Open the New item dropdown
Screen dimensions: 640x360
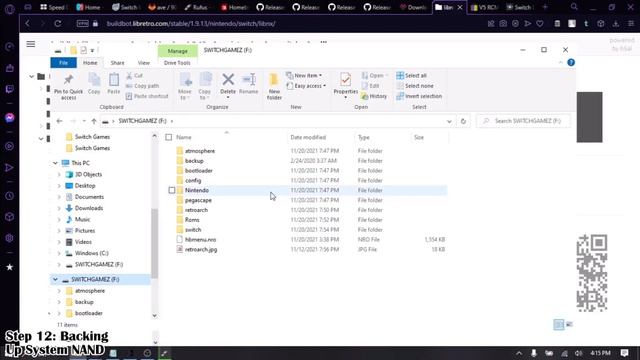click(304, 76)
